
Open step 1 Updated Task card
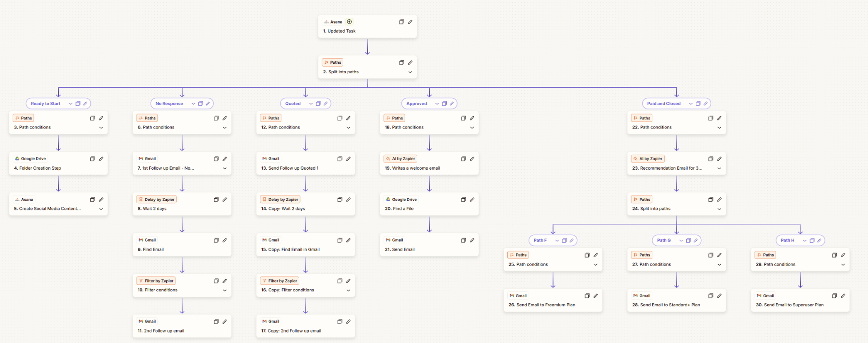click(x=367, y=27)
